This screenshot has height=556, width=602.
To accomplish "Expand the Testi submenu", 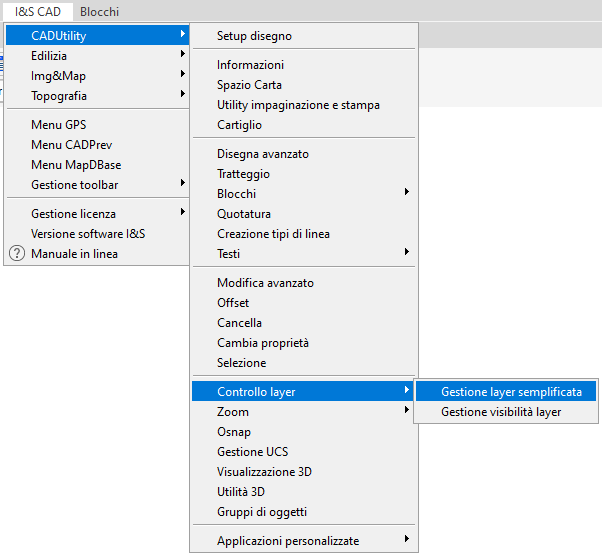I will (304, 254).
